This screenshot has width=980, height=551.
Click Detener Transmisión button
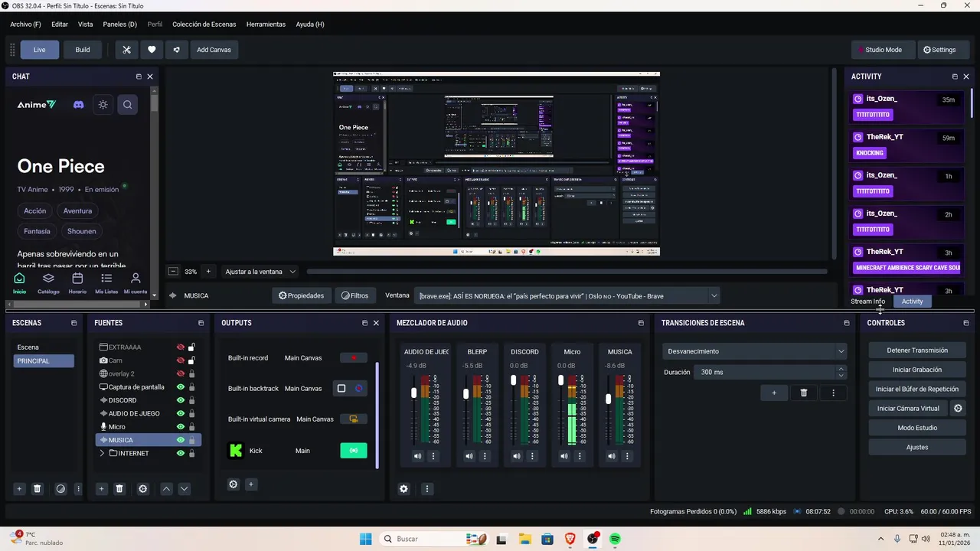click(x=917, y=350)
